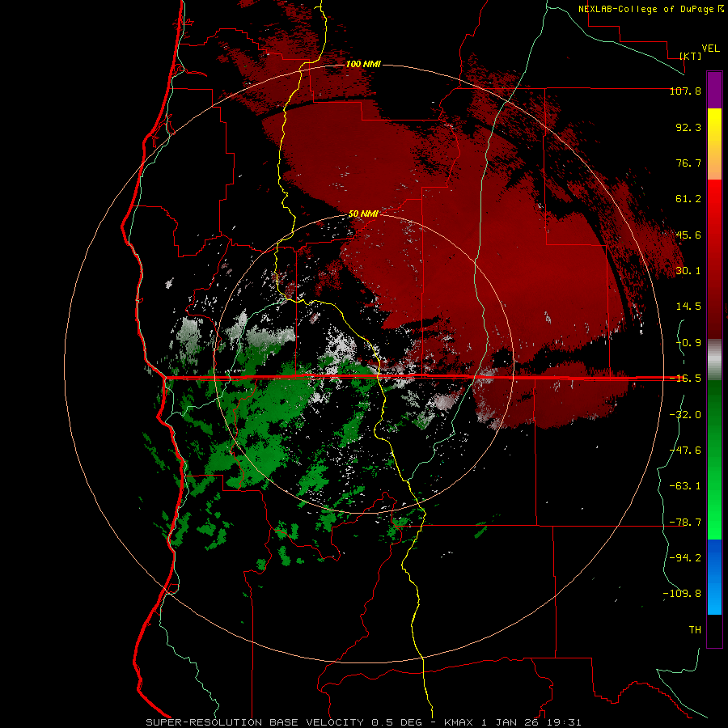Click the VEL label above the color scale
This screenshot has height=728, width=728.
tap(710, 48)
